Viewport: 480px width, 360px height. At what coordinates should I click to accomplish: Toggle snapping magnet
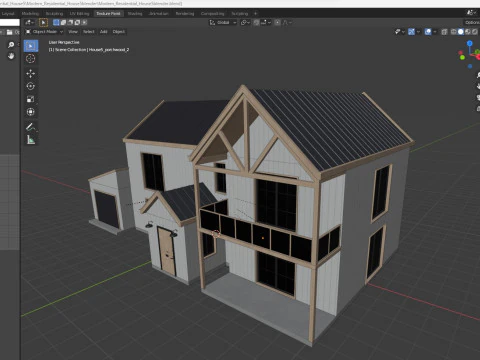point(256,22)
